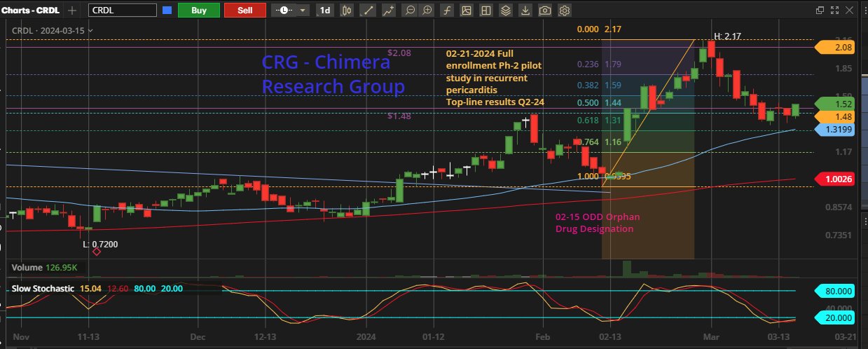Open the 1d interval selector

(x=325, y=11)
